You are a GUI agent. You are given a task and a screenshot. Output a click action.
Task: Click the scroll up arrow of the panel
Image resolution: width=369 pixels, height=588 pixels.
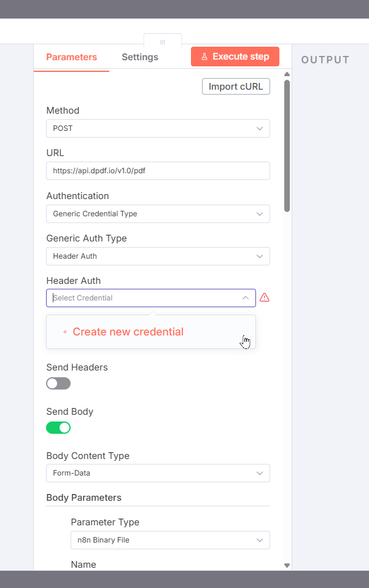point(287,74)
